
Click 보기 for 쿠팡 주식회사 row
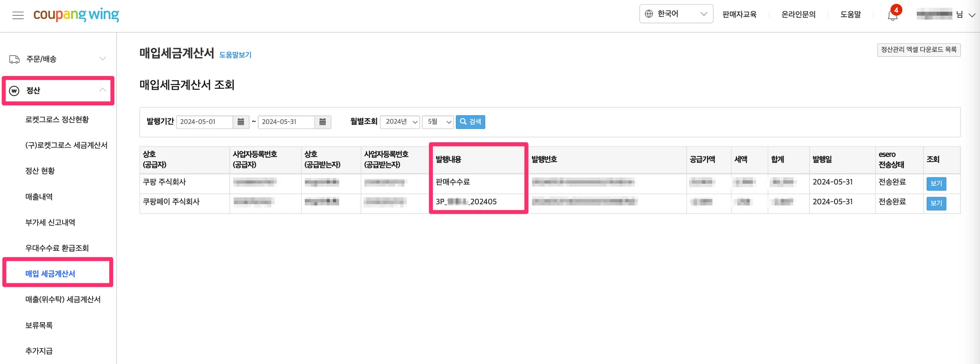(936, 184)
